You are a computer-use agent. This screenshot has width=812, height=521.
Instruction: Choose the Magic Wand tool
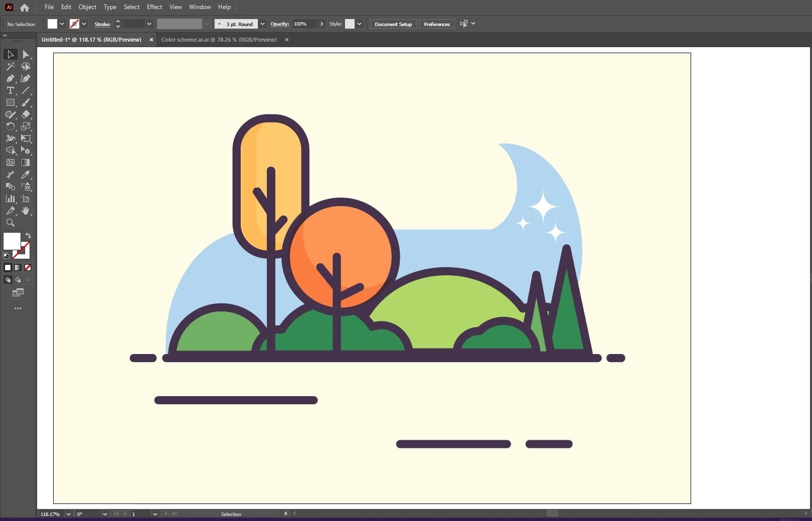(10, 66)
